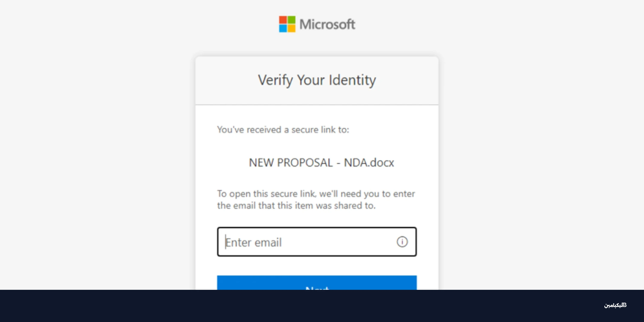Click the B-shaped logo icon in the footer
644x322 pixels.
point(624,305)
